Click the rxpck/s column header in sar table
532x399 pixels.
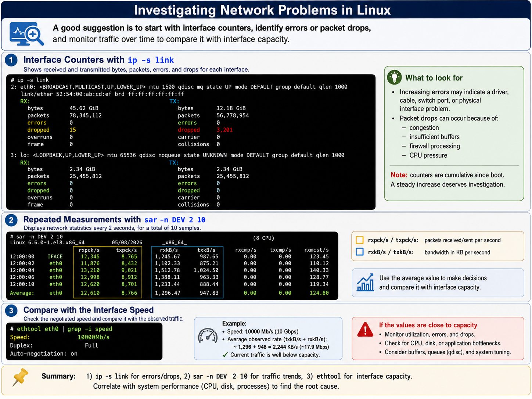point(89,250)
